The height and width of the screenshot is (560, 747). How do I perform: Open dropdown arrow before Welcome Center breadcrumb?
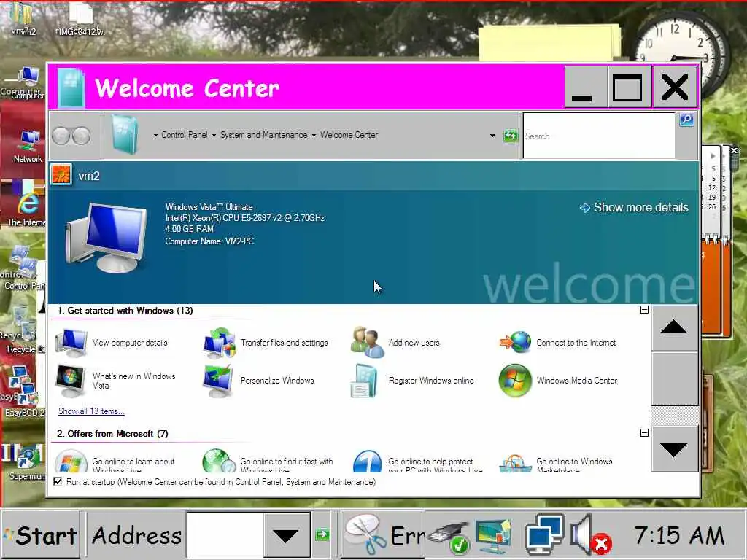pos(314,136)
